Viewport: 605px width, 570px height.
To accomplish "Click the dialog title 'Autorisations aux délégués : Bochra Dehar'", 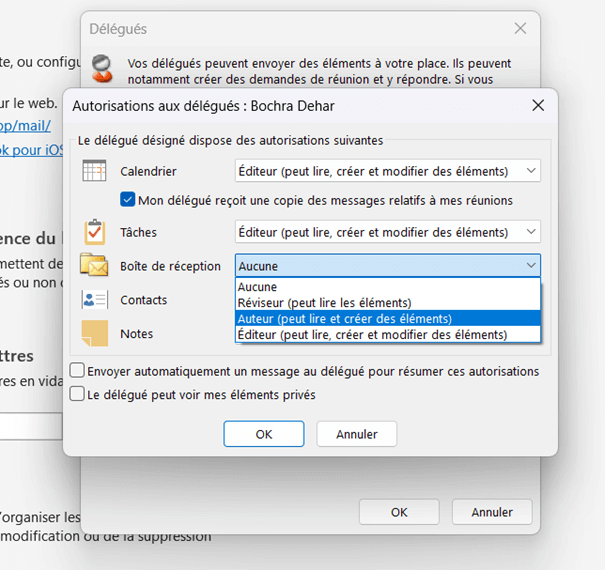I will tap(203, 106).
